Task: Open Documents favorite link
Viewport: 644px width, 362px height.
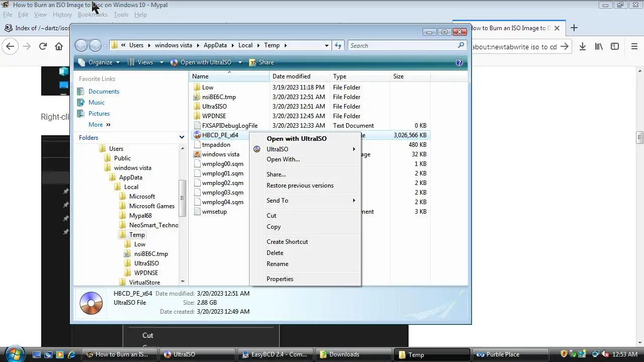Action: click(104, 92)
